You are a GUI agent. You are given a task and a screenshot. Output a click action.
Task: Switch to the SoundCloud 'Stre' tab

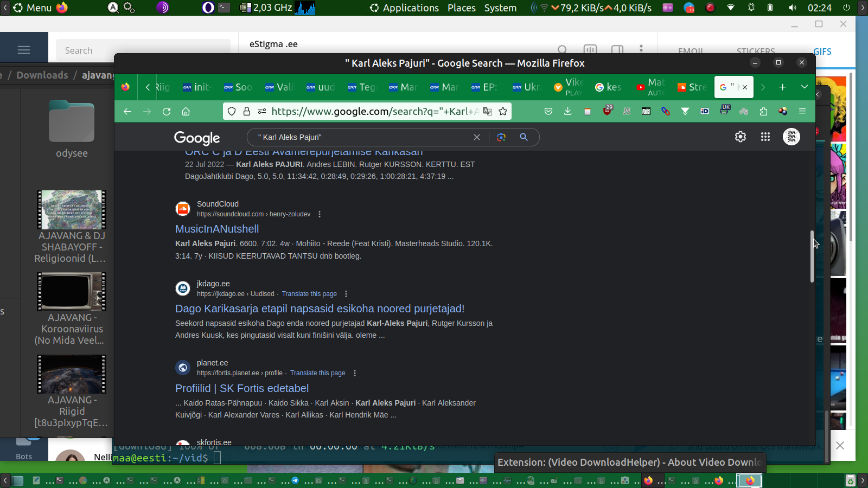pyautogui.click(x=692, y=87)
